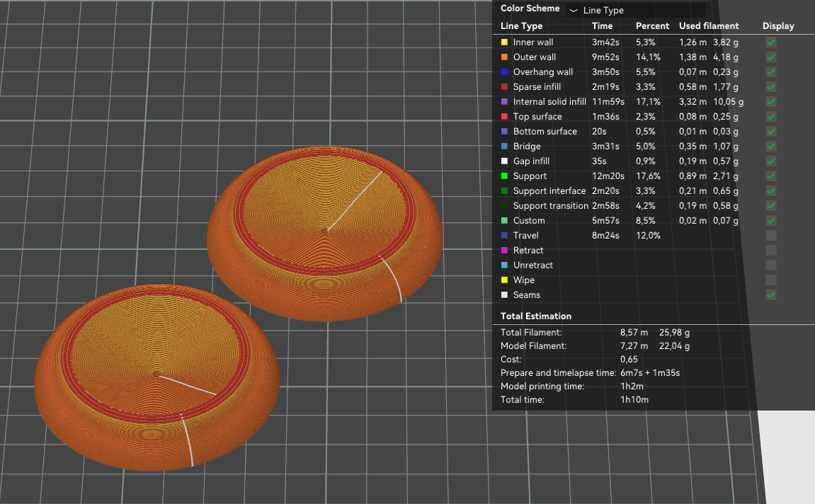This screenshot has width=815, height=504.
Task: Toggle Inner wall display checkbox
Action: pyautogui.click(x=771, y=42)
